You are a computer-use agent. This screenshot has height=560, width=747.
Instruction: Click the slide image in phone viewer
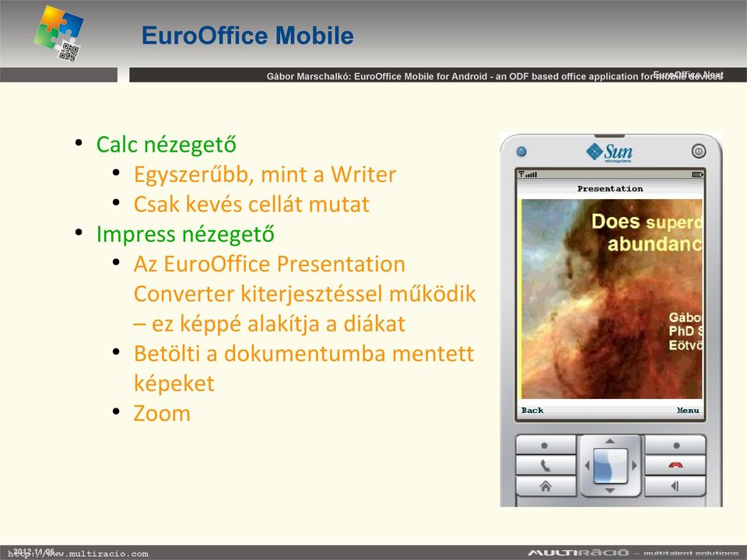click(x=612, y=299)
